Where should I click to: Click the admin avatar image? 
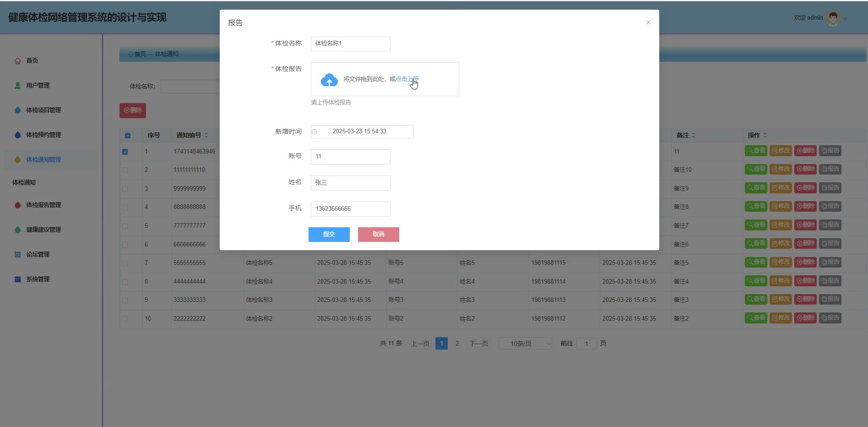coord(833,18)
